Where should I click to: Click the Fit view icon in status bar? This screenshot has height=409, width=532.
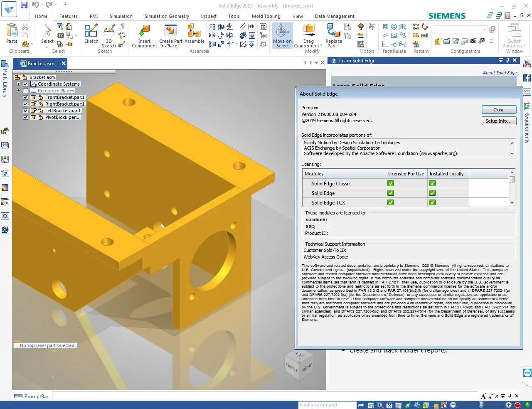(x=389, y=405)
